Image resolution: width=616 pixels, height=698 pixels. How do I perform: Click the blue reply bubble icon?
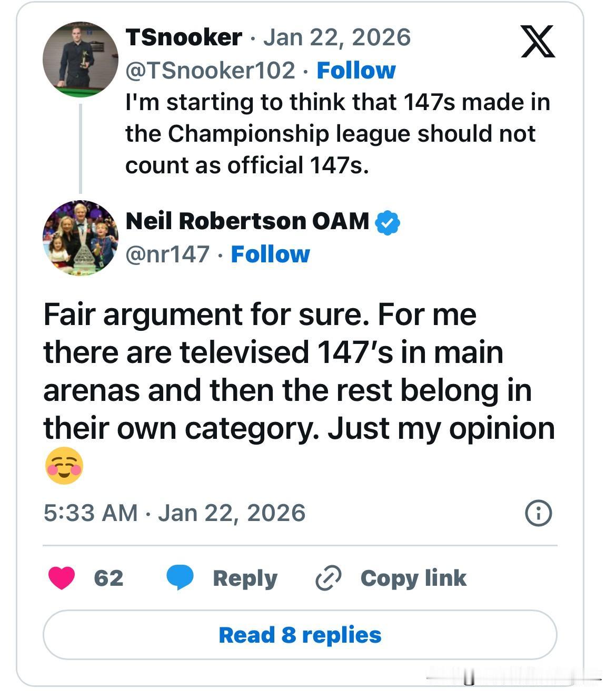(180, 577)
